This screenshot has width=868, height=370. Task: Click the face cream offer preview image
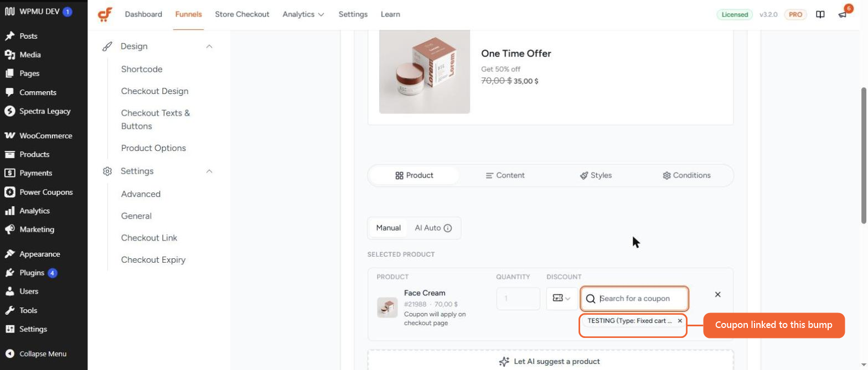425,72
